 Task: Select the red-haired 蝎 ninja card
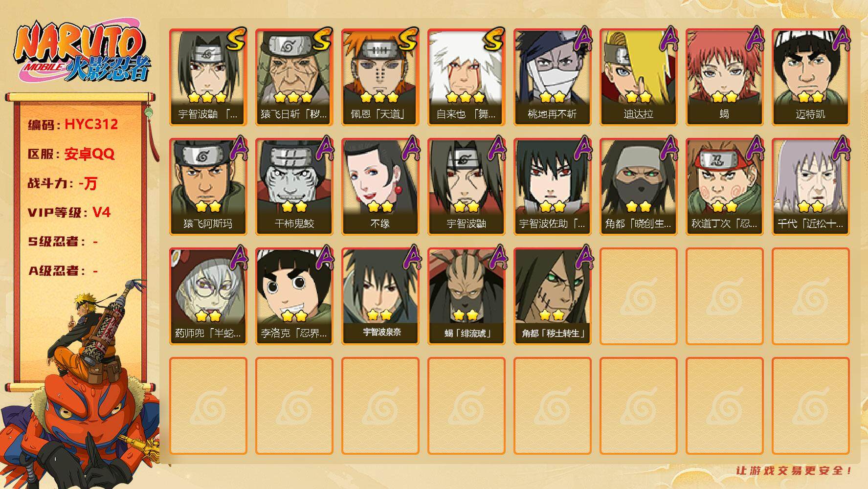click(x=724, y=77)
